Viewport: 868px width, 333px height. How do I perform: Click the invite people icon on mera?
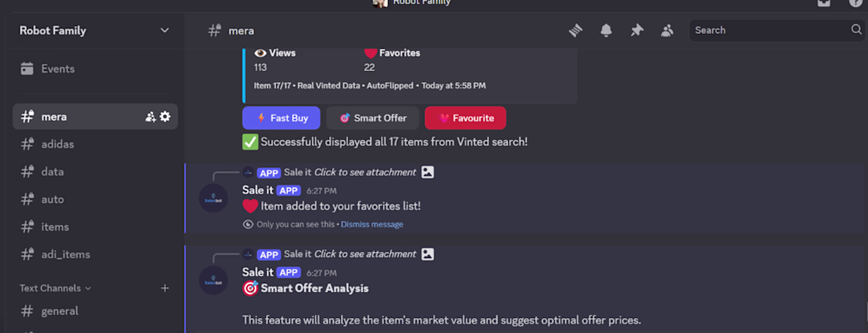pos(151,117)
